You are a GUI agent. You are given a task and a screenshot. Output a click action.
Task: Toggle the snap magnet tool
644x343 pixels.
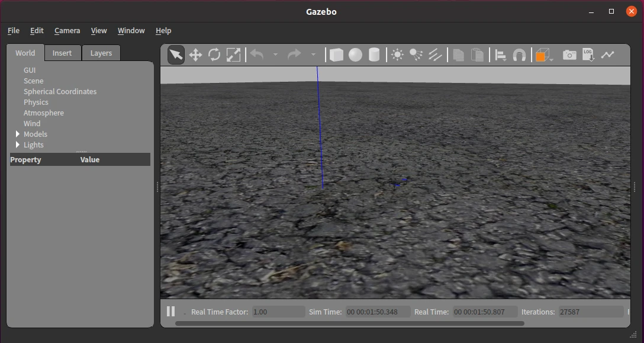tap(519, 55)
